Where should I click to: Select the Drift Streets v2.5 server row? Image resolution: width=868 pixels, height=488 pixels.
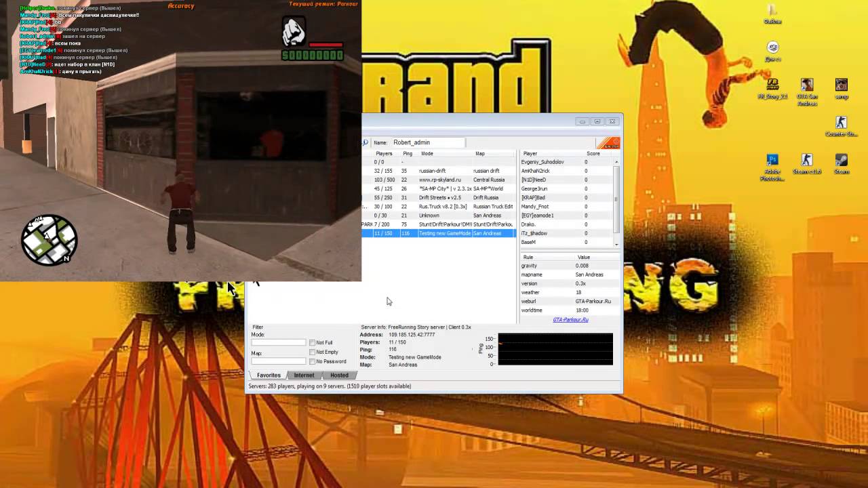(439, 197)
